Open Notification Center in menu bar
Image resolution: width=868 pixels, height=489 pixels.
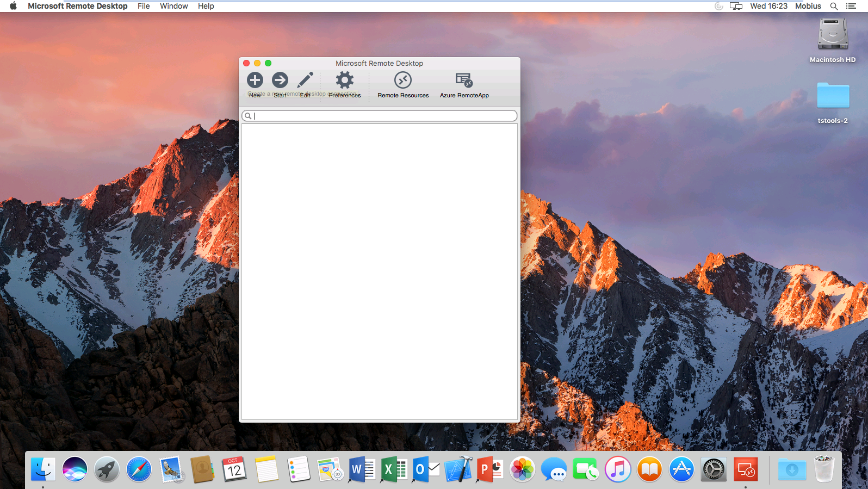coord(851,6)
